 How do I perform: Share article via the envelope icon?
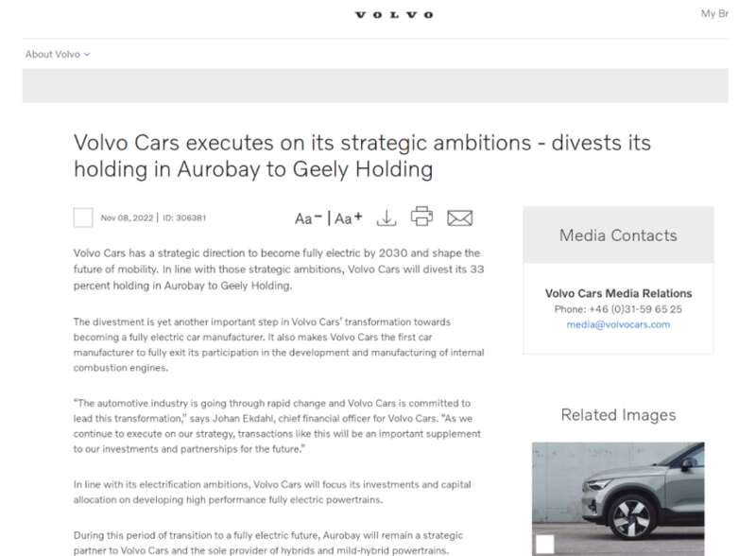(459, 217)
